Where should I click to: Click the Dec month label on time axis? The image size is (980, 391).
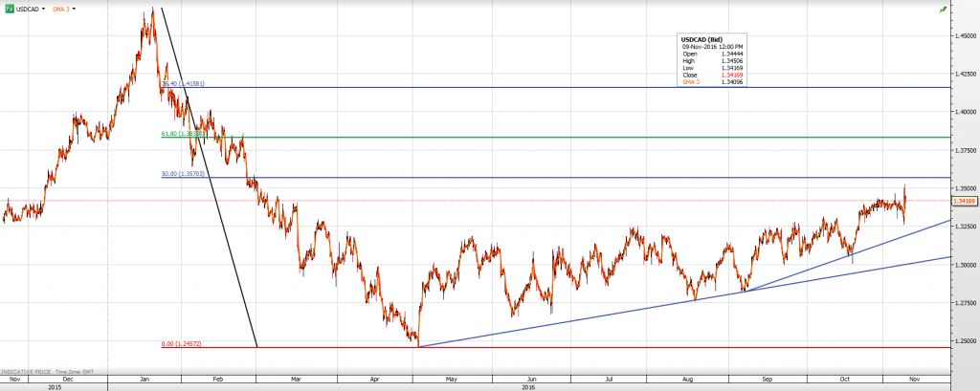point(68,380)
